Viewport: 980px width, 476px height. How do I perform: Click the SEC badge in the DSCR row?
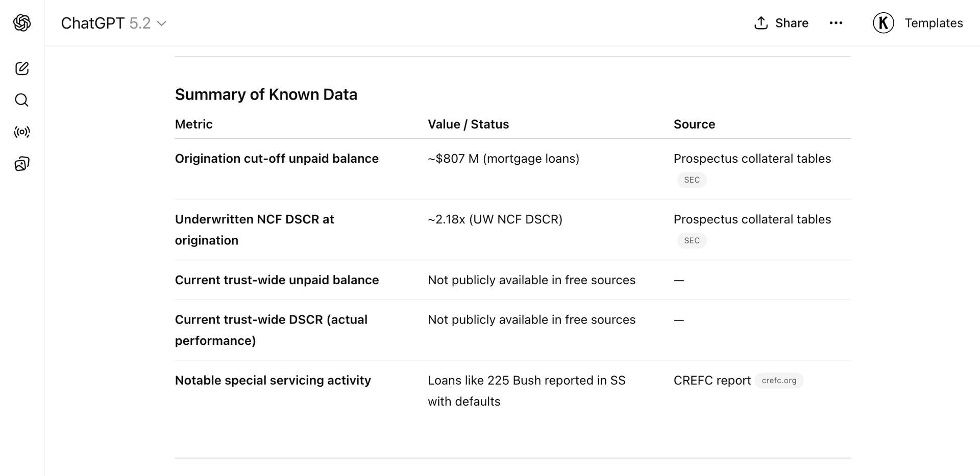tap(692, 240)
